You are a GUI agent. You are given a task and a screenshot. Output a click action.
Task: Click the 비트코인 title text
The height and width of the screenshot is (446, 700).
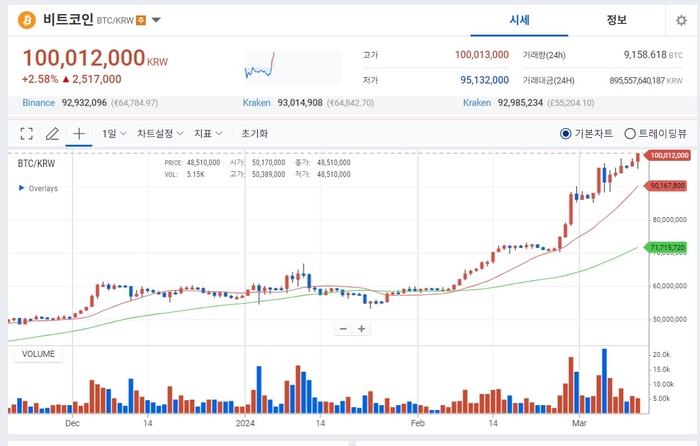[x=68, y=19]
